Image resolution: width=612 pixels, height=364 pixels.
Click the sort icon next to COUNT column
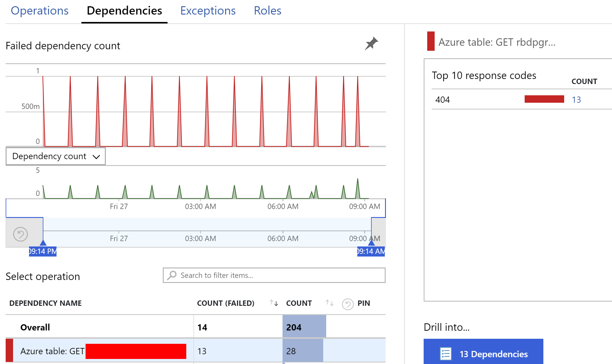329,303
